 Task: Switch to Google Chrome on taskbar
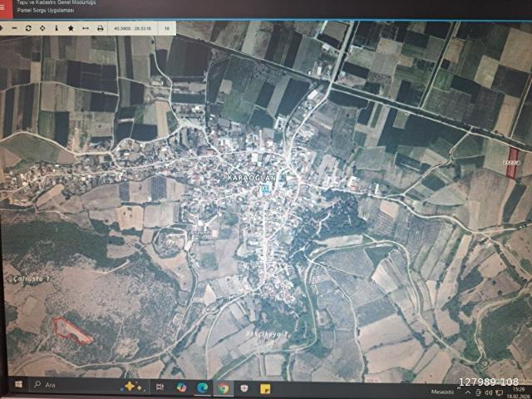pos(223,388)
